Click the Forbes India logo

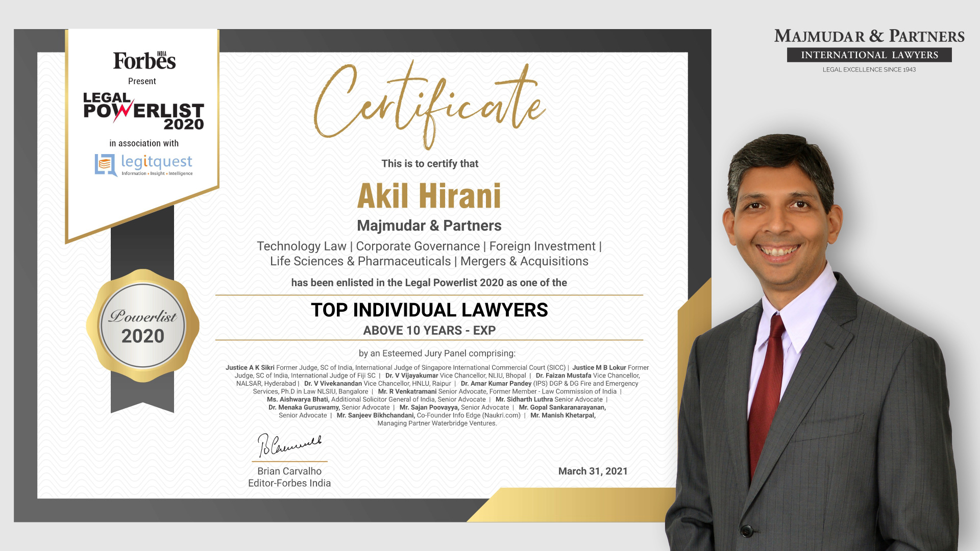pyautogui.click(x=144, y=61)
